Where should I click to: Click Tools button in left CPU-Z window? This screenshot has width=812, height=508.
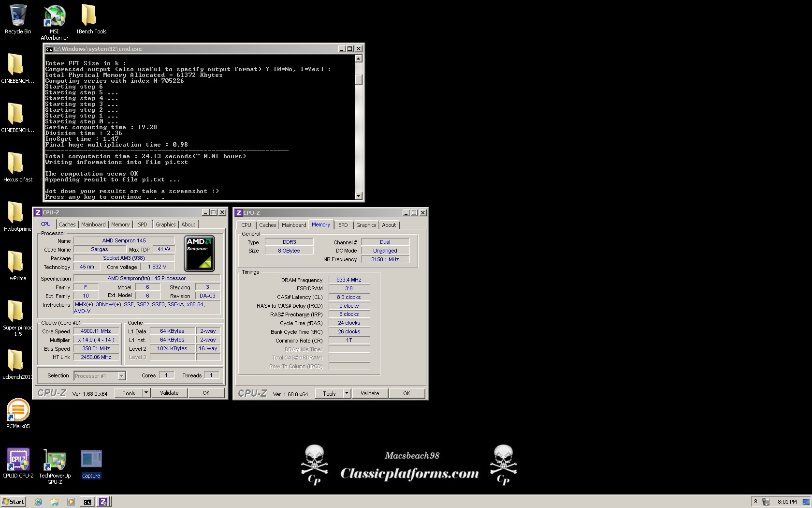pyautogui.click(x=129, y=393)
